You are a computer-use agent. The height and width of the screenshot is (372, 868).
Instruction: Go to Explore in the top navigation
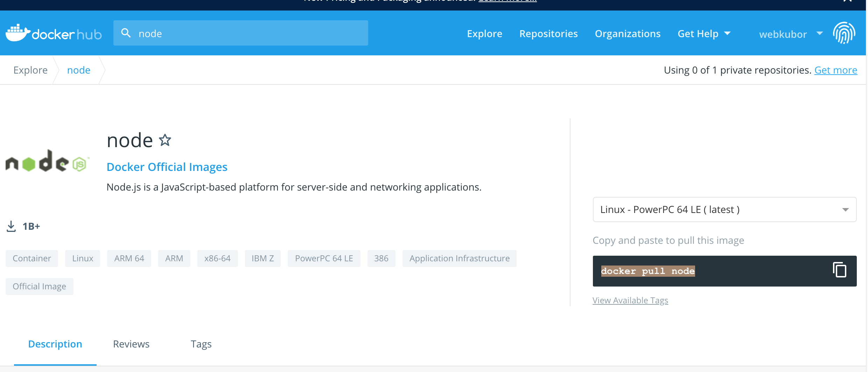(484, 34)
